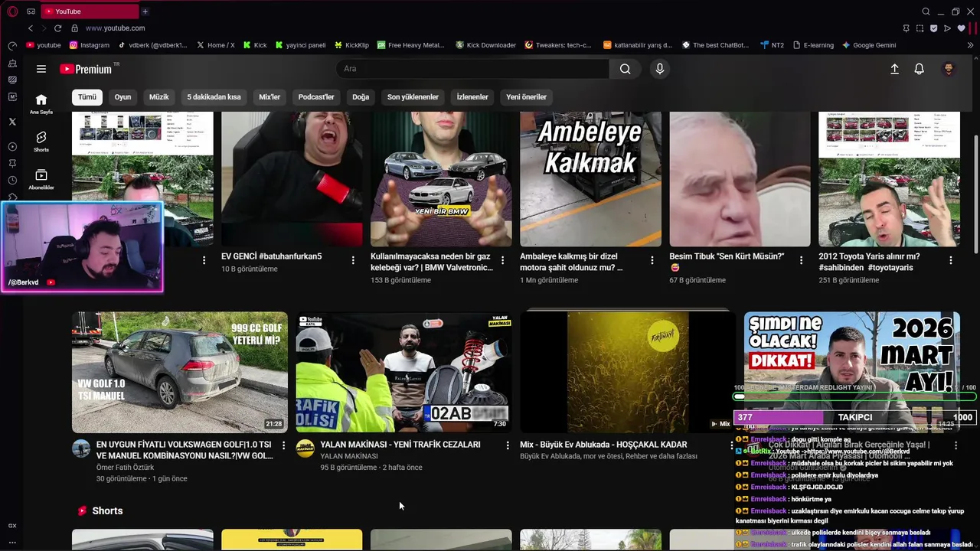
Task: Select the Mix'ler filter chip
Action: coord(269,97)
